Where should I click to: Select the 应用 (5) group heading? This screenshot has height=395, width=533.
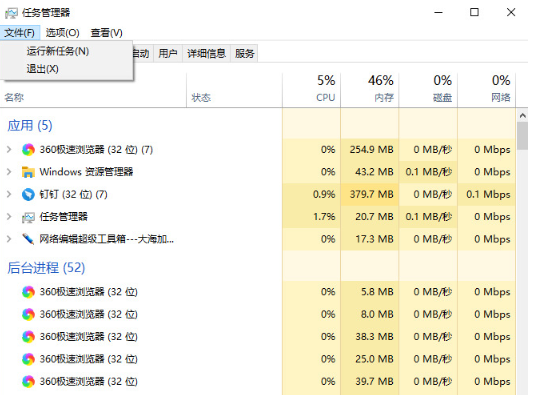click(x=30, y=125)
